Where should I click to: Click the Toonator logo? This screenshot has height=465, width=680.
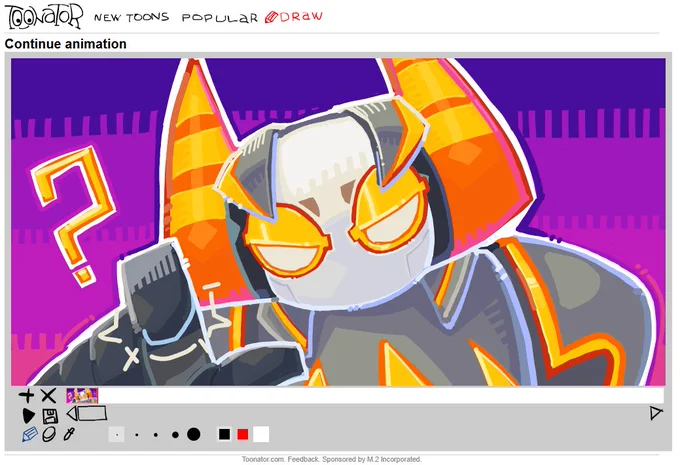coord(43,16)
